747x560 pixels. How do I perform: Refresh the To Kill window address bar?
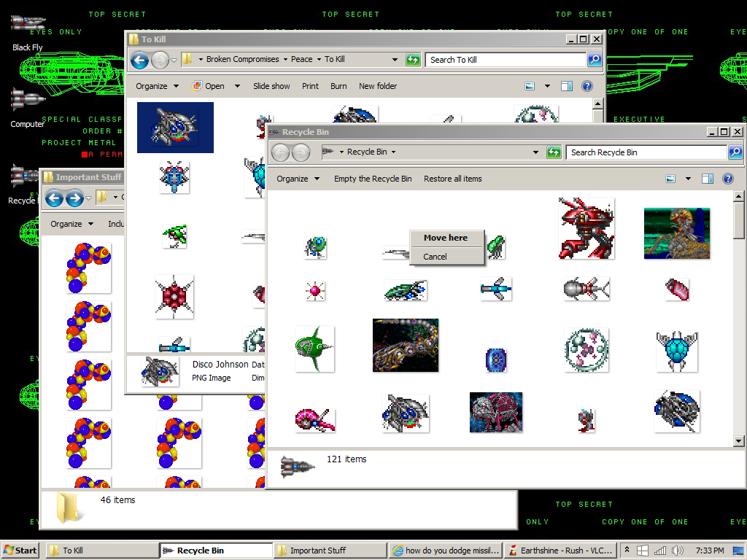click(413, 60)
